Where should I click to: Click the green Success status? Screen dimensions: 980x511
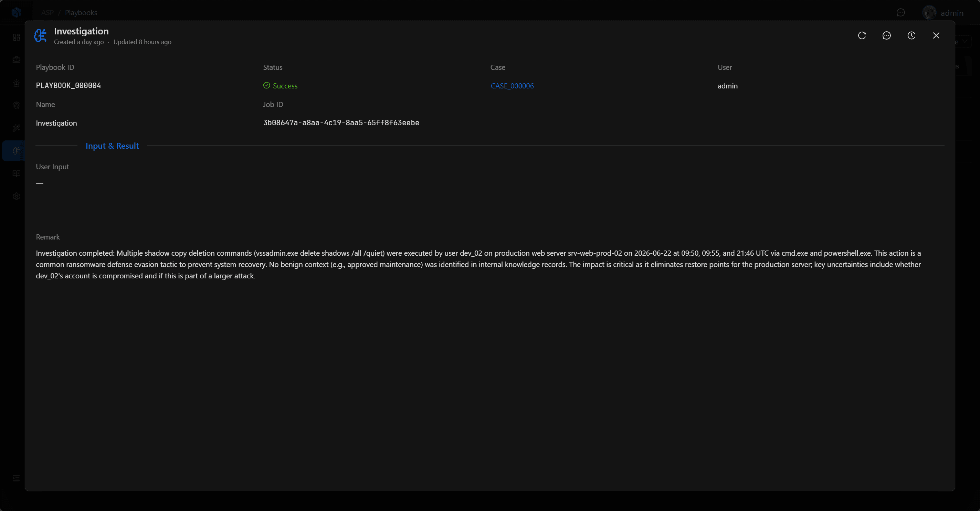point(285,86)
